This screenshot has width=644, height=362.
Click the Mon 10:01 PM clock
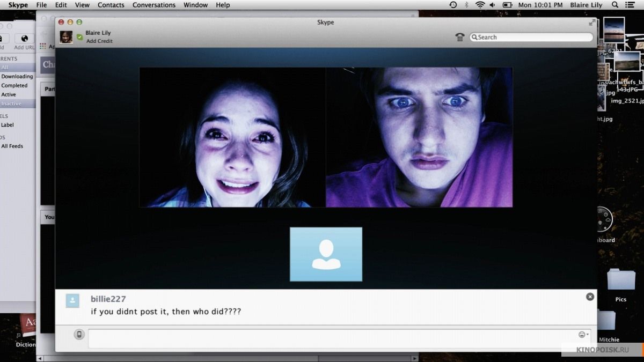540,5
